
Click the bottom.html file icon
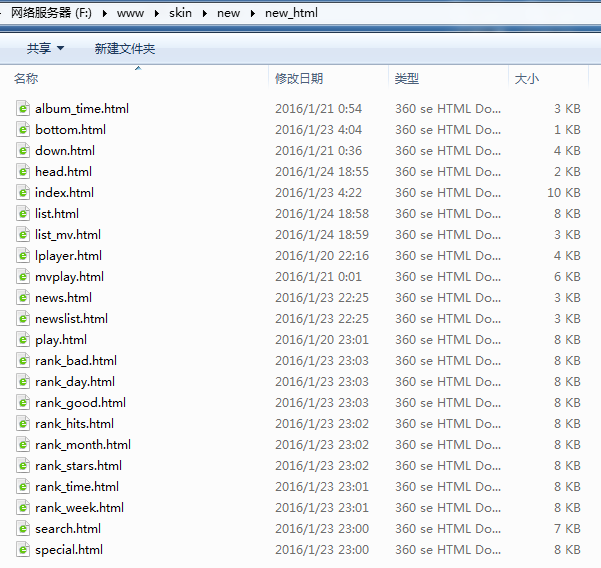coord(23,130)
